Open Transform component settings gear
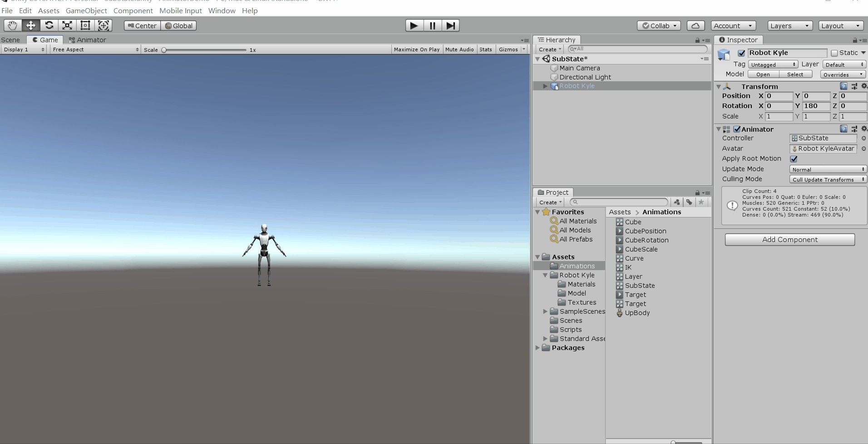Screen dimensions: 868x444 click(864, 86)
